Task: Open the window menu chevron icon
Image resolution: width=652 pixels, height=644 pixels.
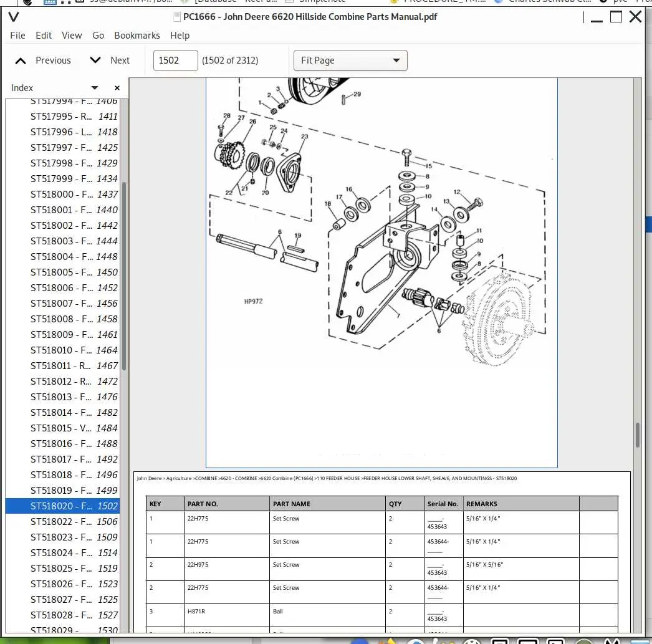Action: 14,17
